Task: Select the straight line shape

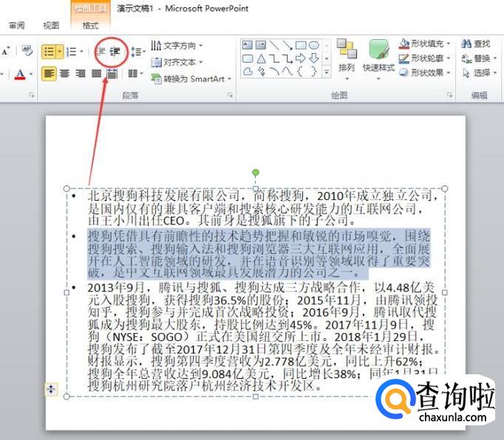Action: pyautogui.click(x=274, y=45)
